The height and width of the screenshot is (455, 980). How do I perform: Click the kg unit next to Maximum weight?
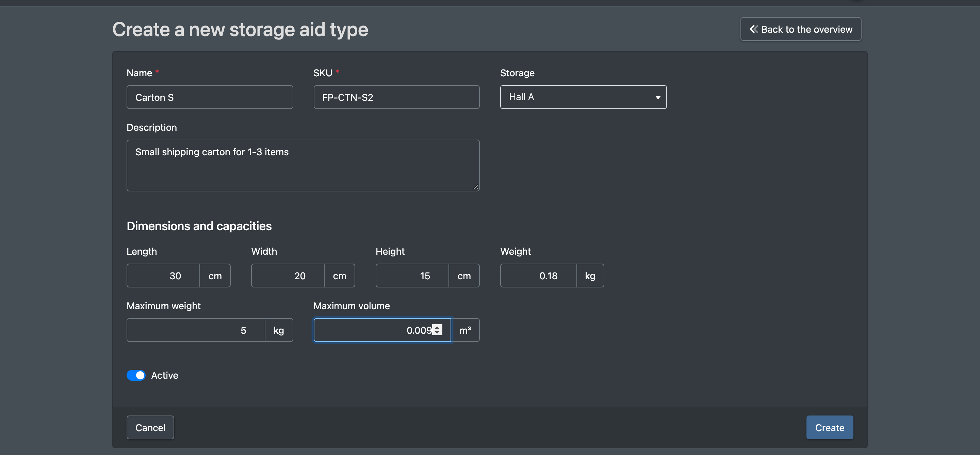[279, 330]
